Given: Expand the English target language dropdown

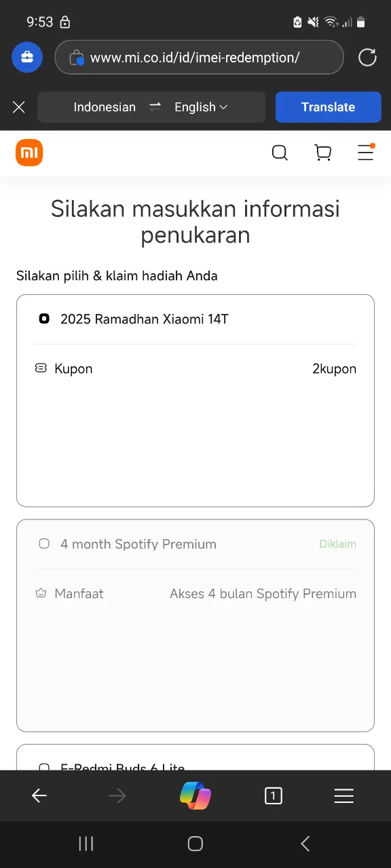Looking at the screenshot, I should (201, 107).
